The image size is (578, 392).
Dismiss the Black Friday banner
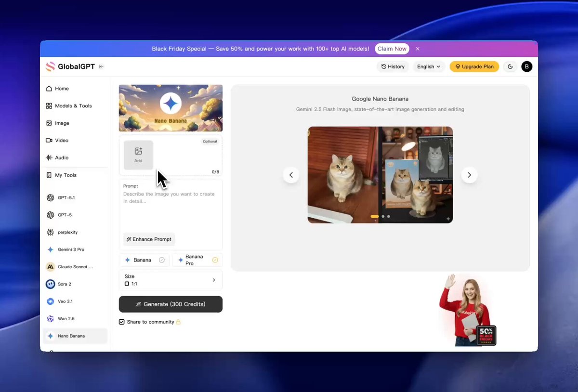418,49
